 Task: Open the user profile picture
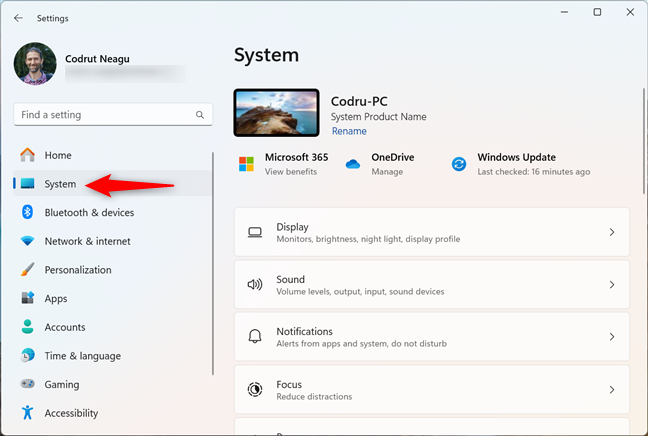pos(35,64)
